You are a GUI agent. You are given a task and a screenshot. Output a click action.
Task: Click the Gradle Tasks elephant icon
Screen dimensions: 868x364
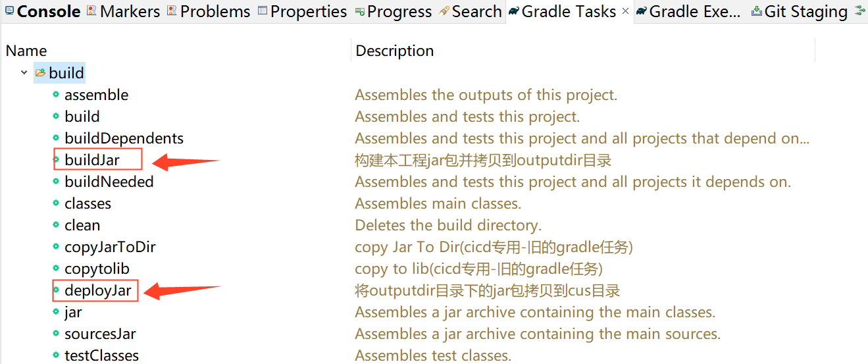coord(513,11)
